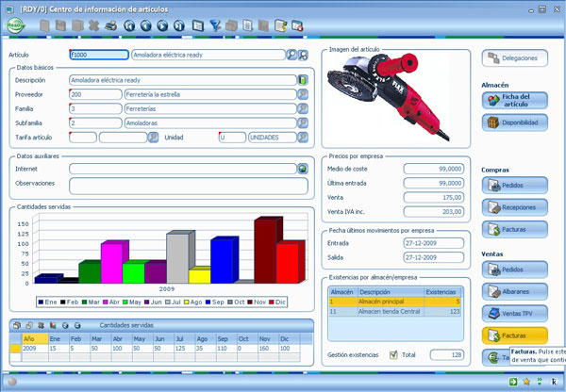Open Ficha del artículo in Almacén
This screenshot has width=566, height=392.
click(515, 101)
